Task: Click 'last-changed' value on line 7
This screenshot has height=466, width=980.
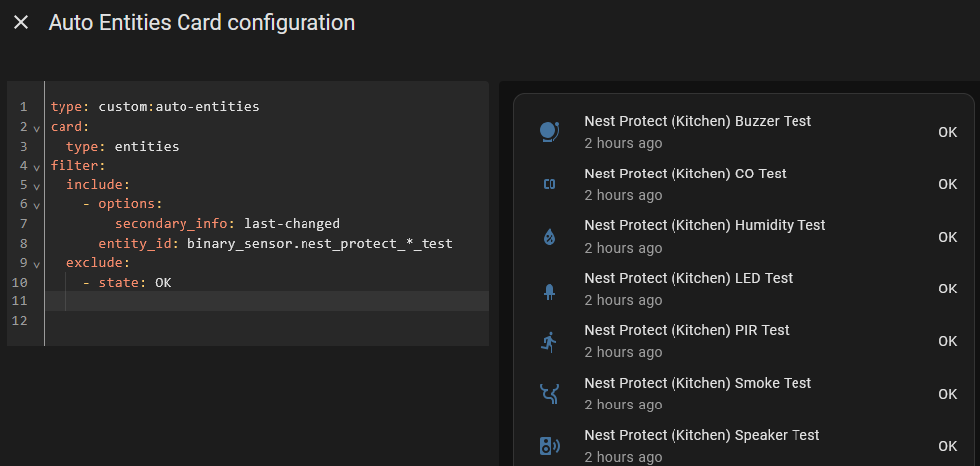Action: tap(292, 224)
